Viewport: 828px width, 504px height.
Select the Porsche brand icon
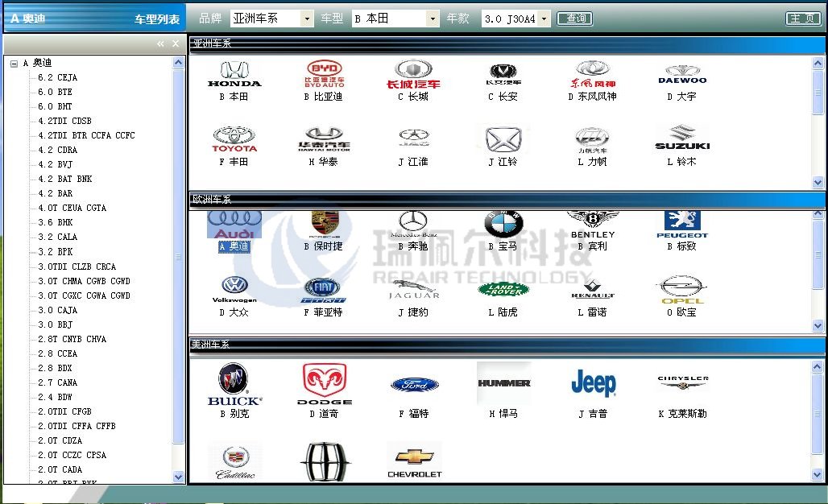click(324, 224)
